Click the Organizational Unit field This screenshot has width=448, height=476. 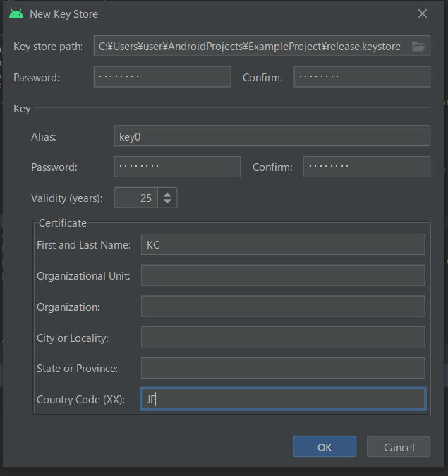pos(283,275)
